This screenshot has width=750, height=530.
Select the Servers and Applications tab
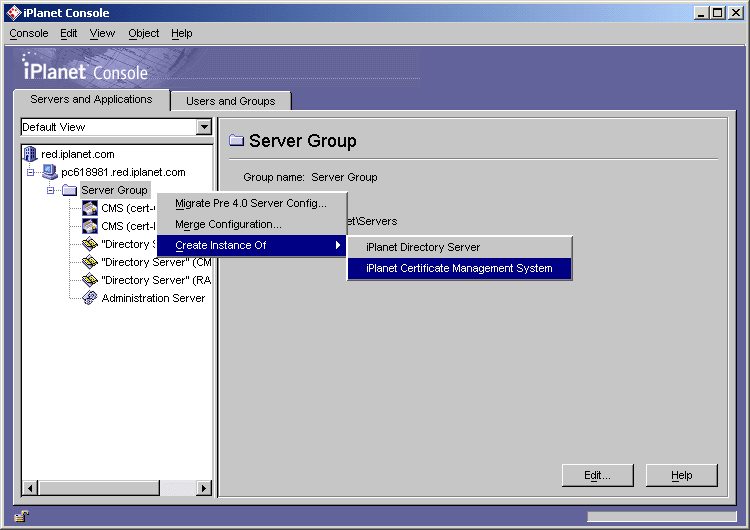[x=91, y=99]
